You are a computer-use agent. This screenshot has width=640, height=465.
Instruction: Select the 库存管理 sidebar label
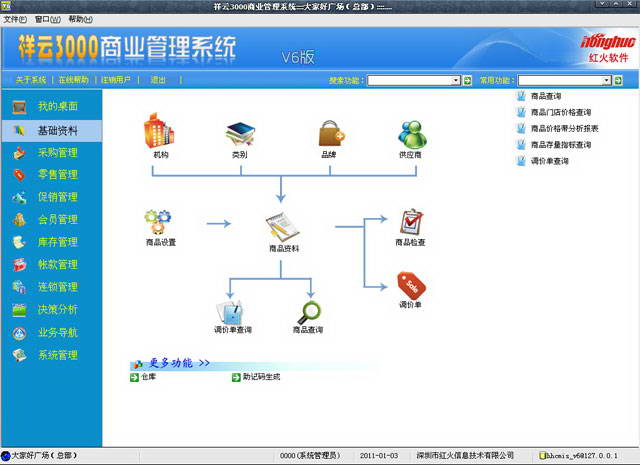pyautogui.click(x=58, y=242)
